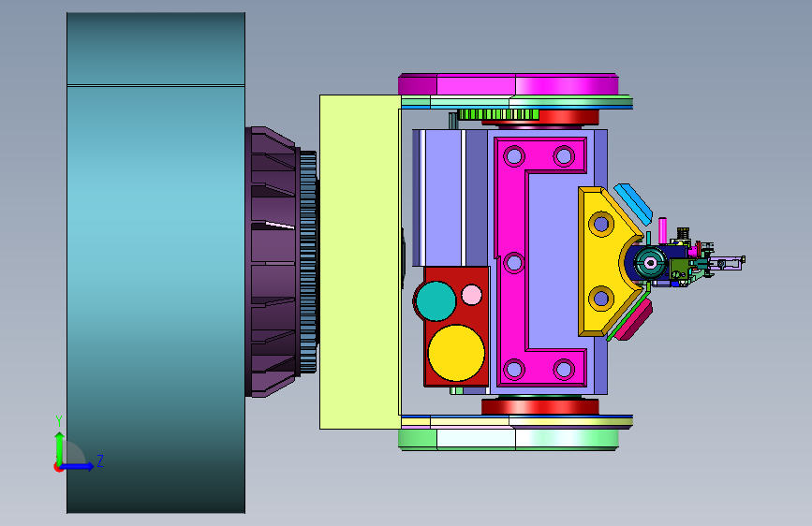
Task: Select the small pink vertical pin
Action: click(x=662, y=230)
